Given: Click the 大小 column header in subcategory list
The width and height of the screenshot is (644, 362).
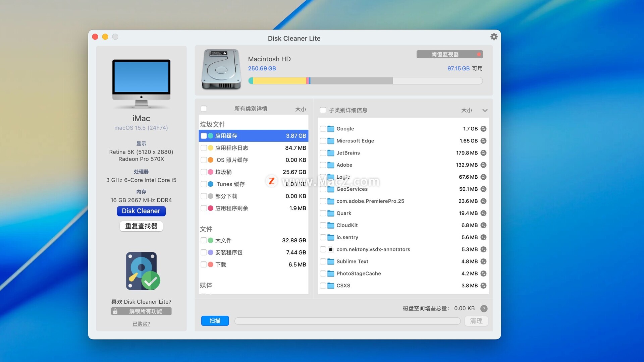Looking at the screenshot, I should tap(467, 110).
